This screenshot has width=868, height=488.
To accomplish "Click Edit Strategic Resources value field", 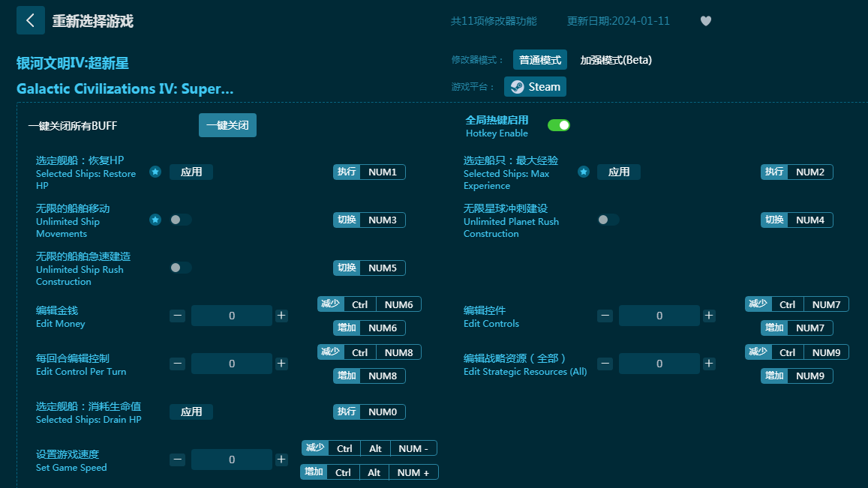I will point(659,364).
